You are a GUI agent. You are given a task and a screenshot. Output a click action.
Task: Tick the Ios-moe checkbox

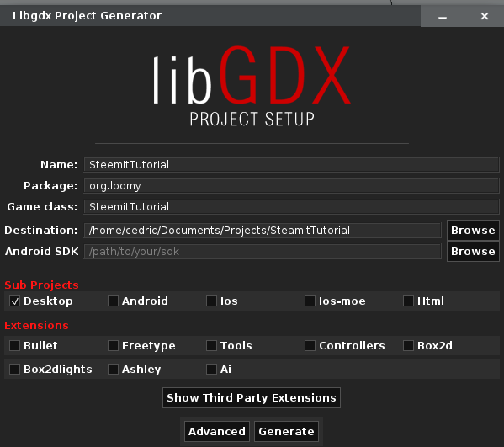coord(310,301)
